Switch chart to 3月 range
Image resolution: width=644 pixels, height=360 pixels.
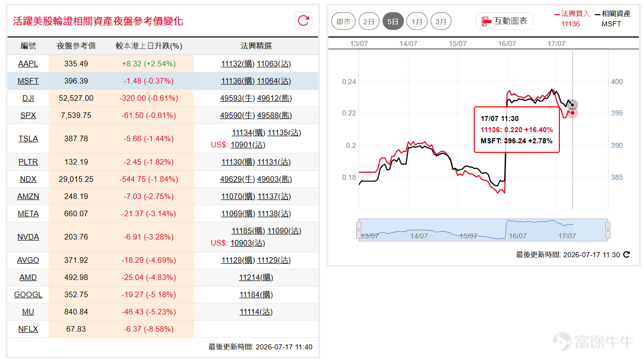pyautogui.click(x=441, y=21)
